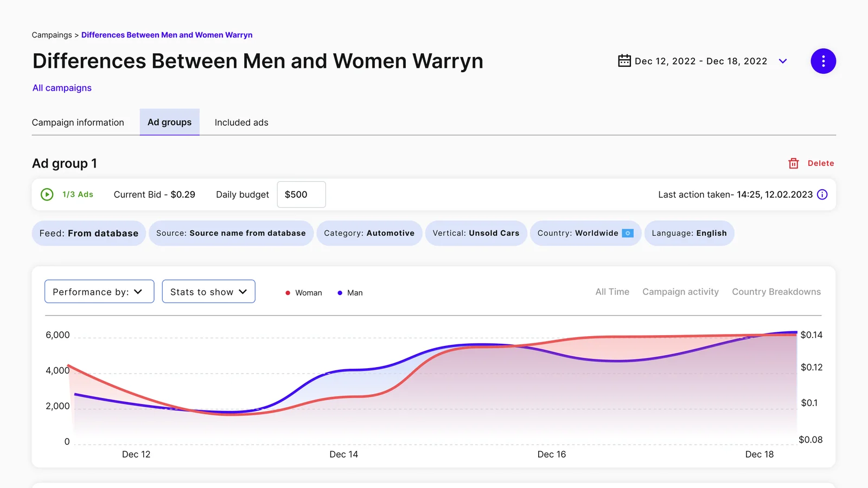Click the Ad group 1 heading
The width and height of the screenshot is (868, 488).
click(65, 164)
